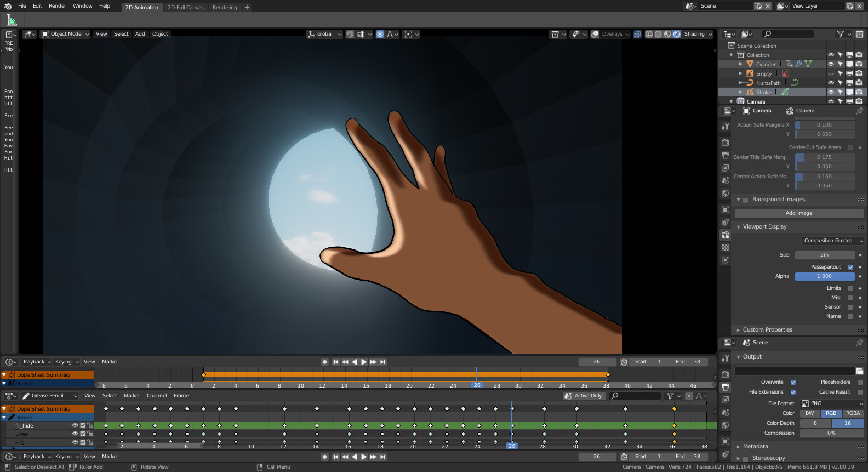The height and width of the screenshot is (472, 868).
Task: Adjust the Compression percentage slider
Action: (832, 433)
